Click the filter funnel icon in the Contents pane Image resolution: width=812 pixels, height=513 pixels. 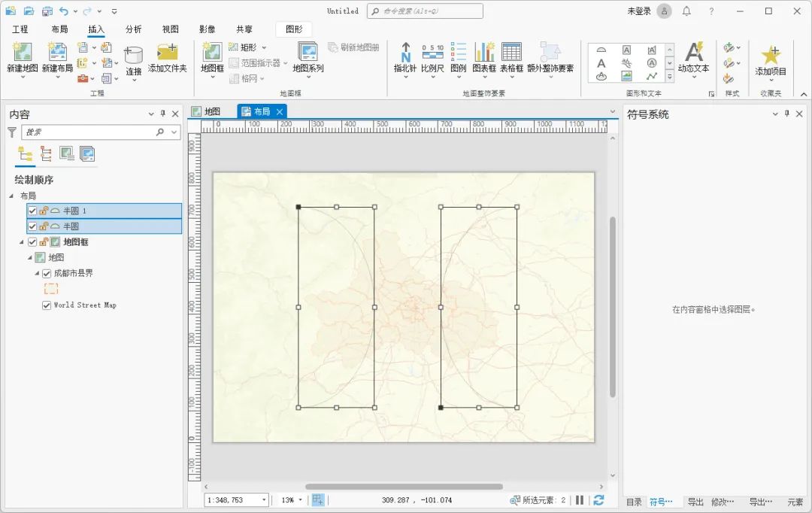(12, 132)
